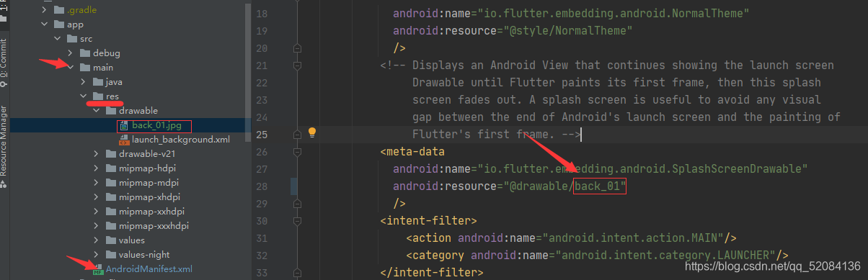Select the mipmap-xxxhdpi folder name
This screenshot has height=280, width=868.
[154, 226]
